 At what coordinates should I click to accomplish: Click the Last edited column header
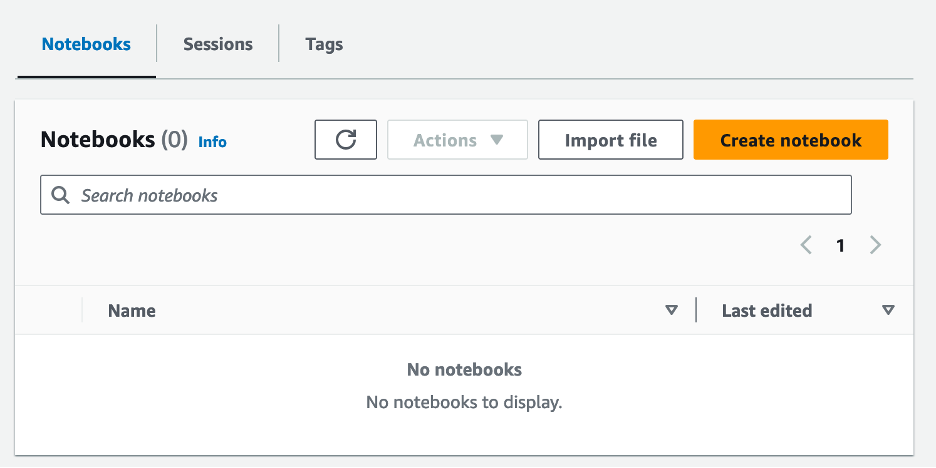[766, 311]
